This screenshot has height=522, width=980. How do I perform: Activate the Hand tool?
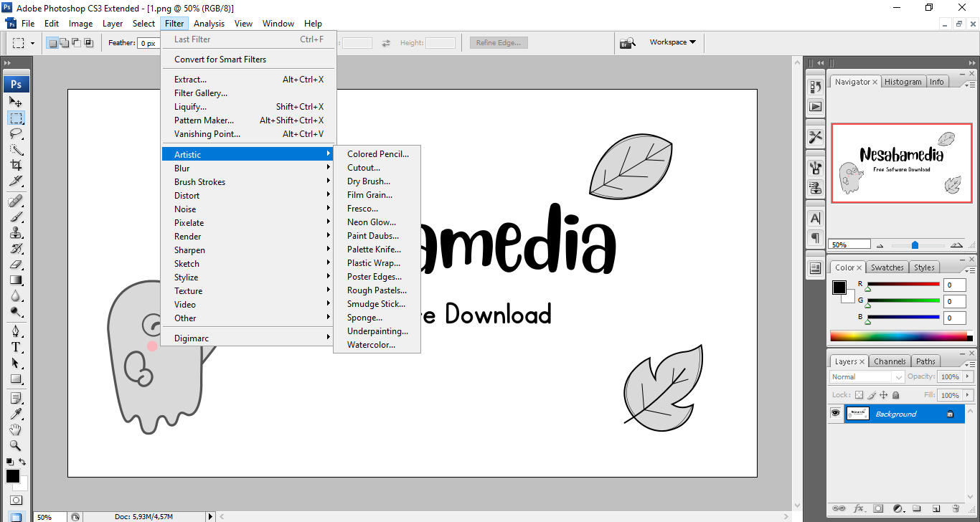16,430
